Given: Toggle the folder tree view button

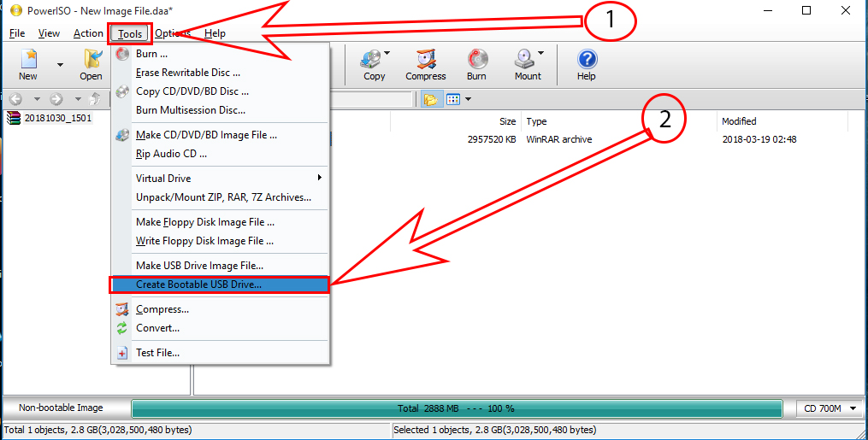Looking at the screenshot, I should (430, 100).
